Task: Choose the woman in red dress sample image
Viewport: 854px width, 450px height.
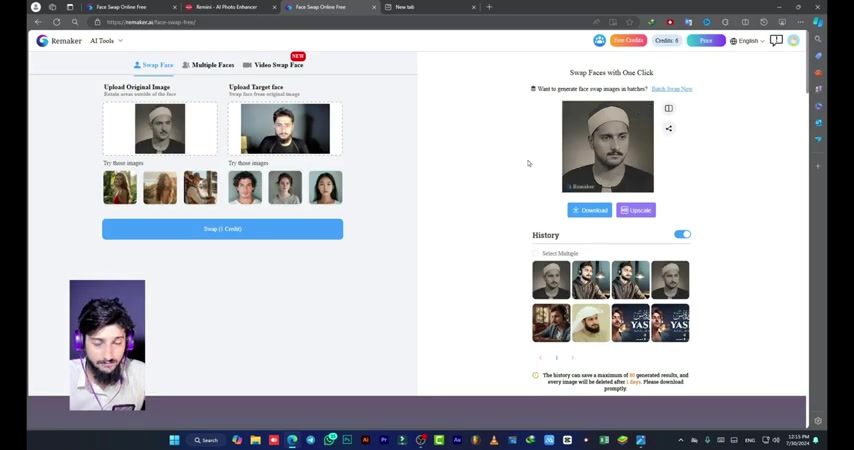Action: [x=120, y=187]
